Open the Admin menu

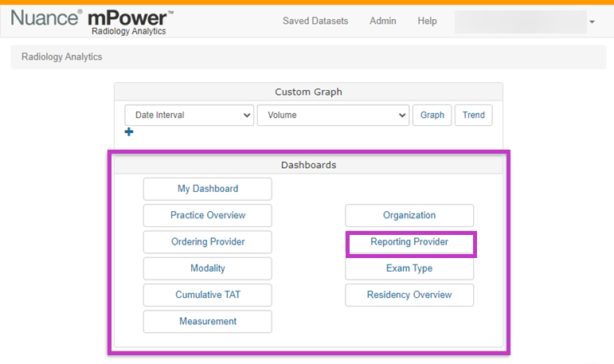[382, 21]
